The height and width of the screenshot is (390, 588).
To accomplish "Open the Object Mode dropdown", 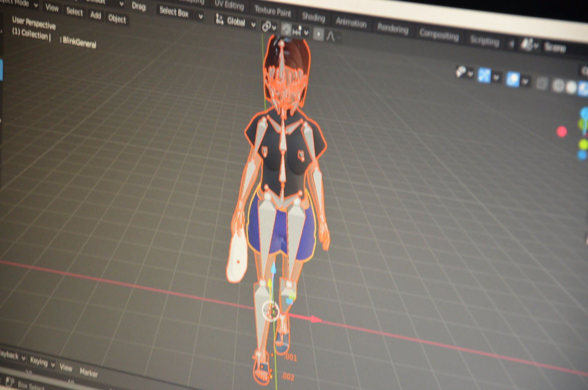I will tap(18, 3).
